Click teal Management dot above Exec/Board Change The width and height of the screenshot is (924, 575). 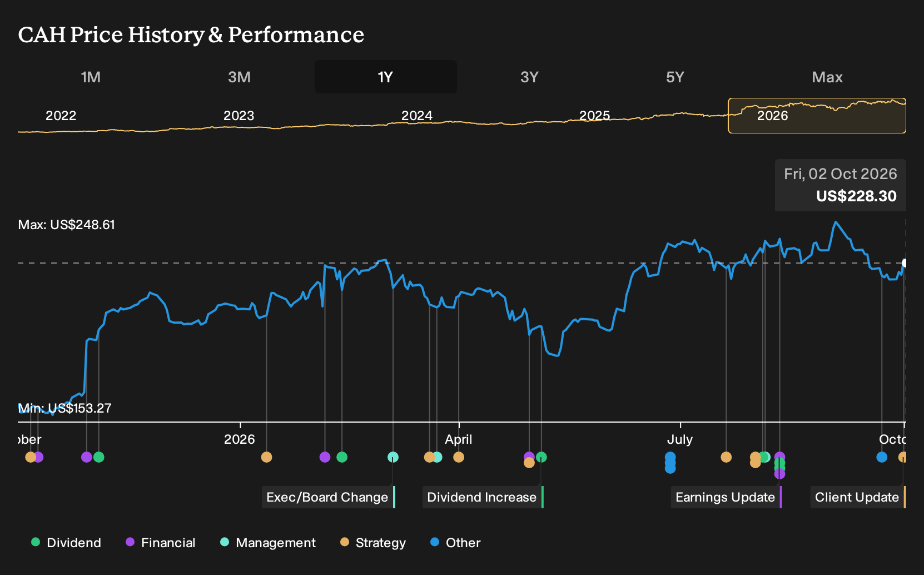(393, 457)
